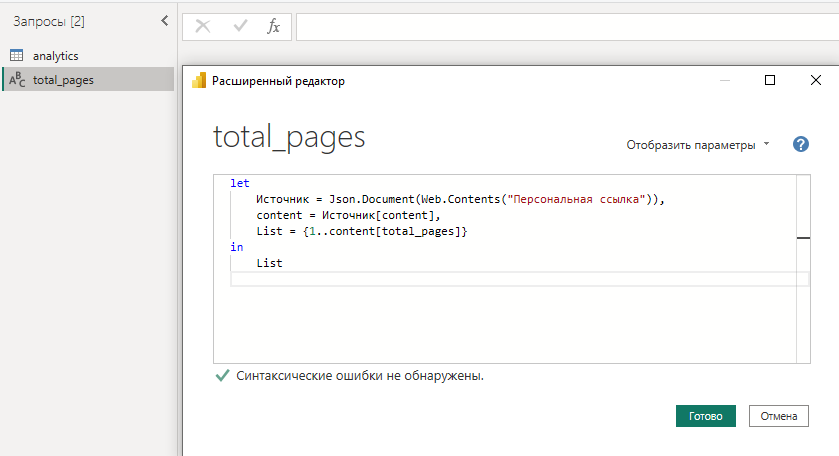839x456 pixels.
Task: Click the Power BI logo in editor title
Action: (x=199, y=80)
